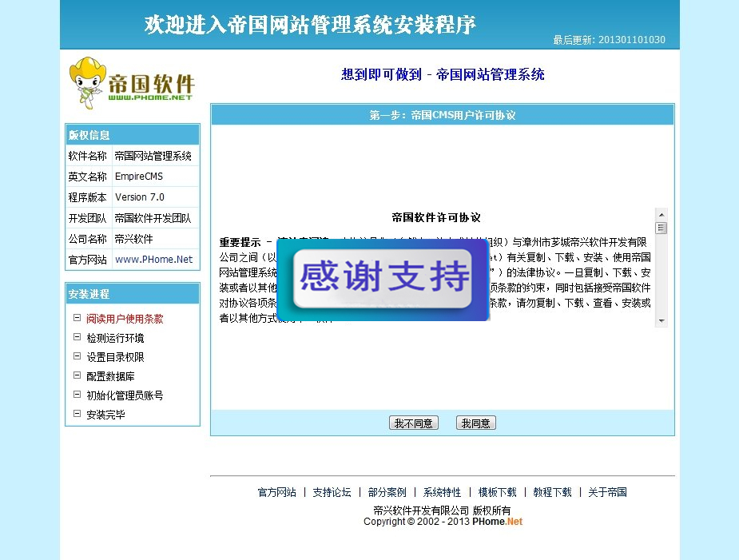This screenshot has width=739, height=560.
Task: Open the 官方网站 footer link
Action: tap(276, 492)
